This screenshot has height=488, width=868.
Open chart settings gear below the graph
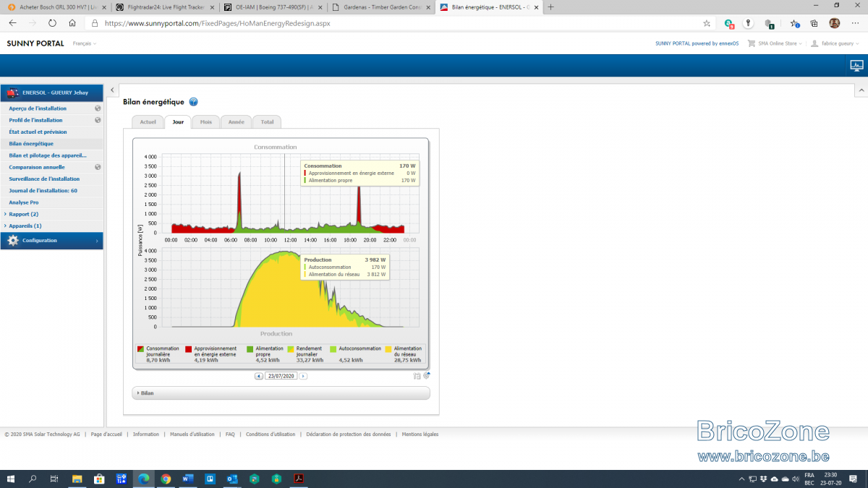click(x=427, y=375)
